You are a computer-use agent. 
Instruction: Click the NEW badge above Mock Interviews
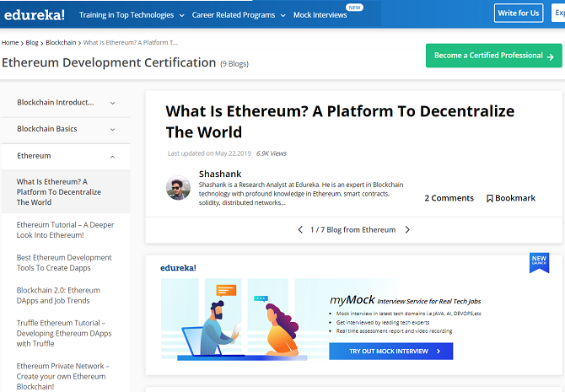354,8
